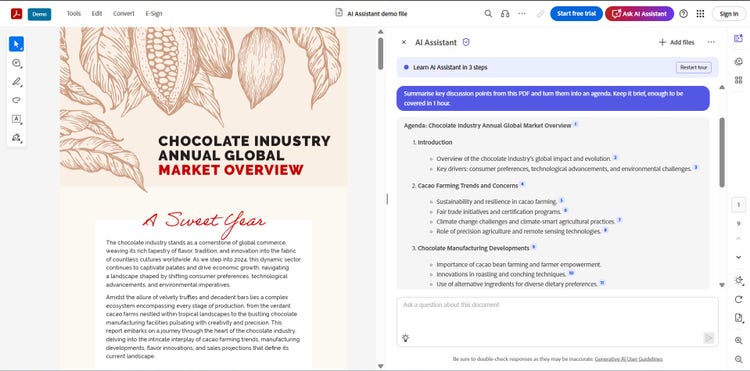Click the document scroll down arrow
Image resolution: width=750 pixels, height=371 pixels.
[381, 366]
